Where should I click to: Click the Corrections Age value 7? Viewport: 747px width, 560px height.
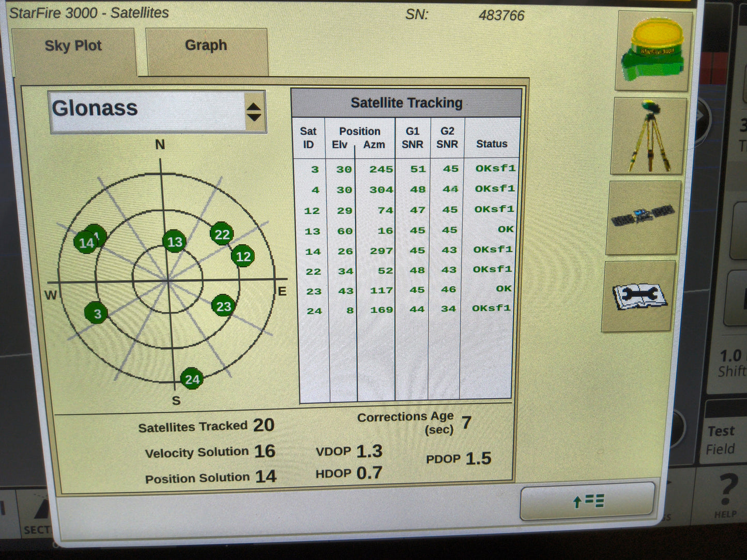click(x=466, y=423)
